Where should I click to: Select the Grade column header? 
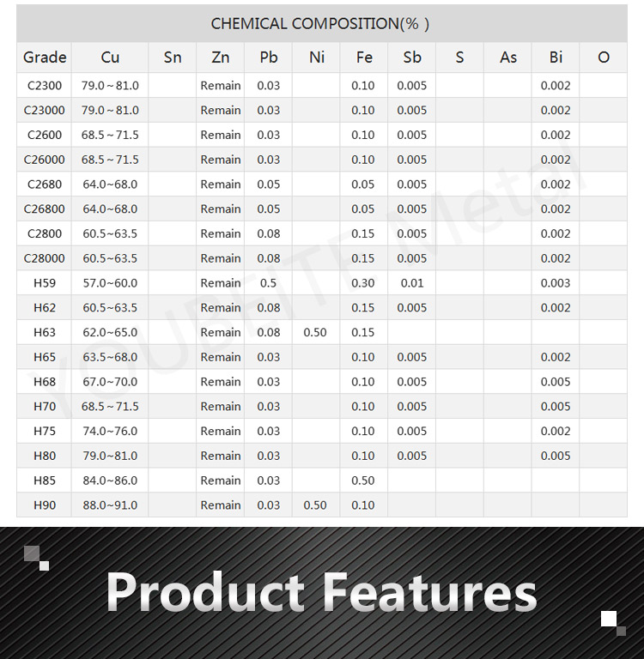(45, 57)
